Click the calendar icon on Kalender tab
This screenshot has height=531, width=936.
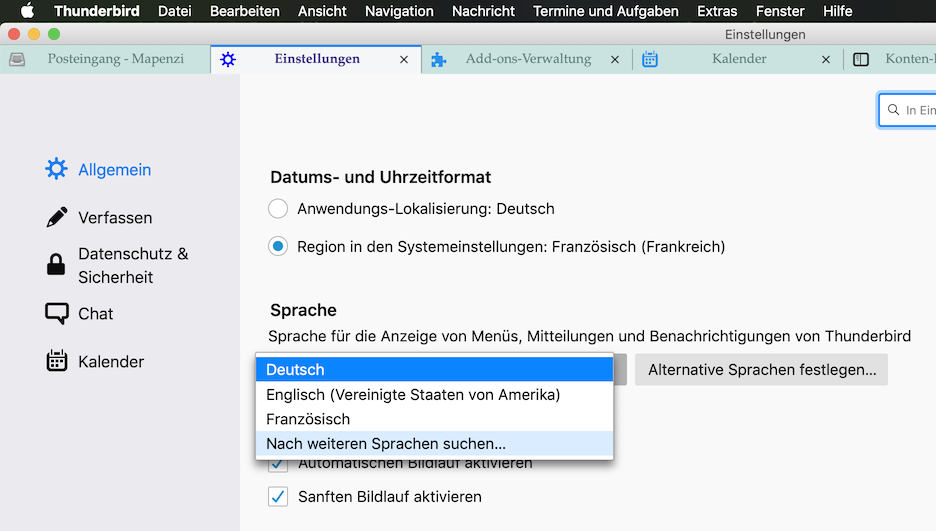(650, 59)
